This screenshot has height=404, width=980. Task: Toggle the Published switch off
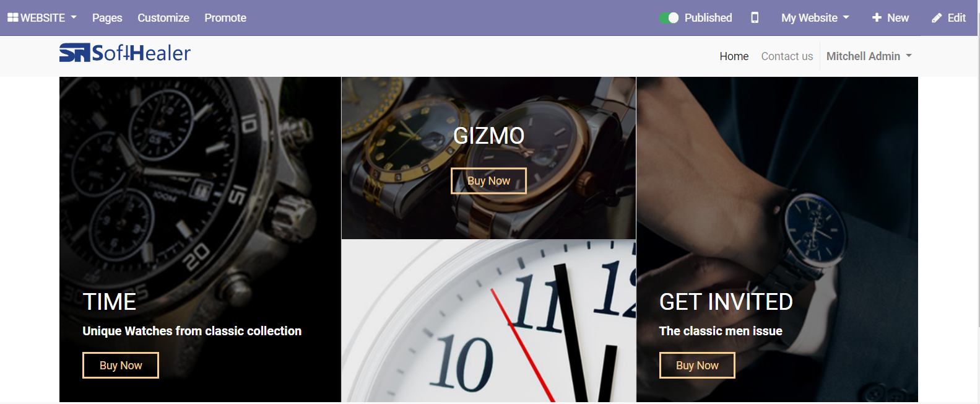pyautogui.click(x=669, y=17)
